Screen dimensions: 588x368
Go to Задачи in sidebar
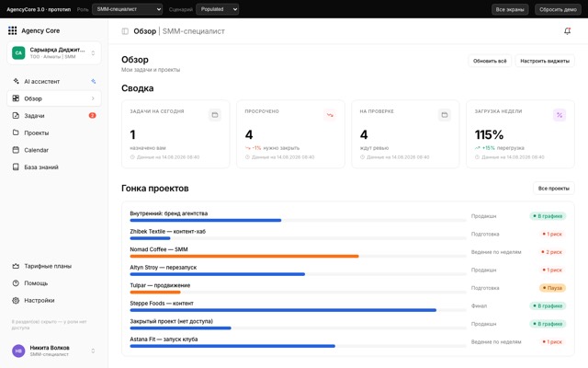[x=54, y=116]
